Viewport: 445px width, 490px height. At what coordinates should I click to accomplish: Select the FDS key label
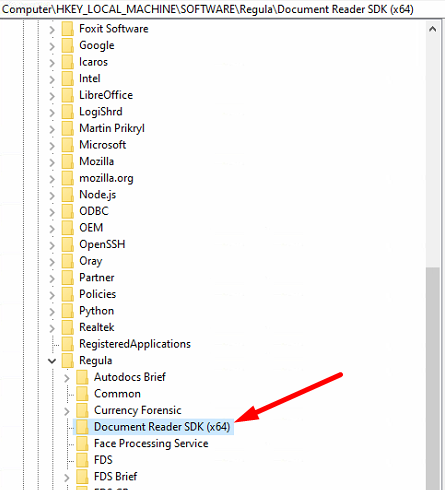[x=103, y=460]
